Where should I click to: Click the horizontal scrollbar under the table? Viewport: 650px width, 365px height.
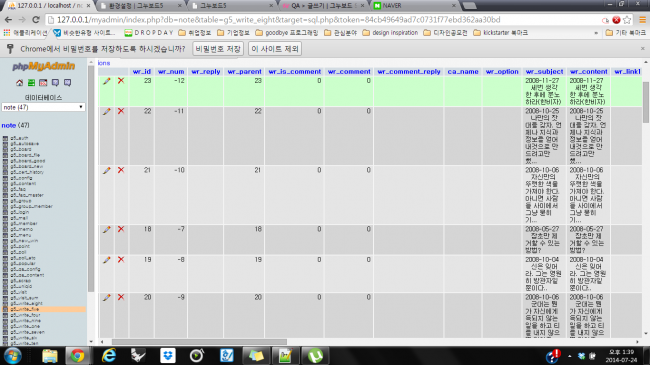pyautogui.click(x=199, y=342)
